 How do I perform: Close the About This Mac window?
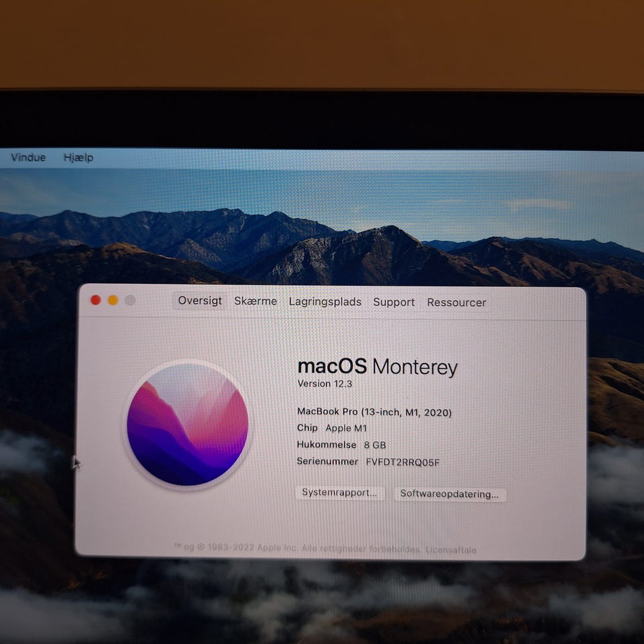(96, 301)
